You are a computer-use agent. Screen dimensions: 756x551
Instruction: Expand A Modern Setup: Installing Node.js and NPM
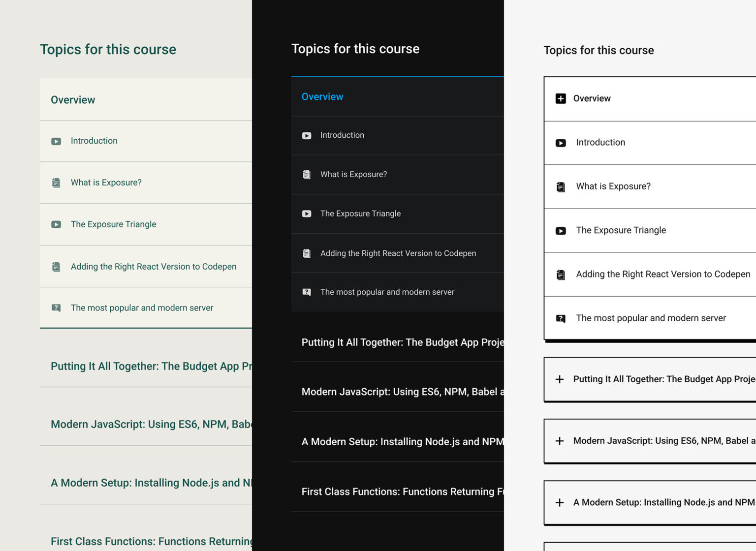(559, 502)
